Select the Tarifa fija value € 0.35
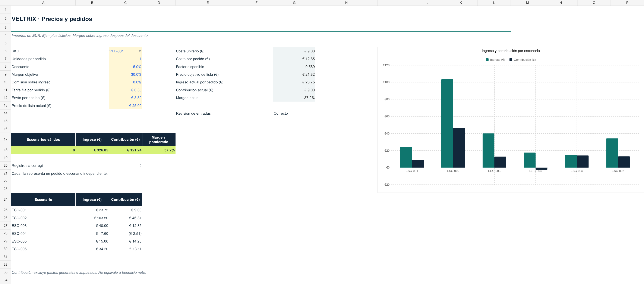This screenshot has width=644, height=284. point(126,90)
